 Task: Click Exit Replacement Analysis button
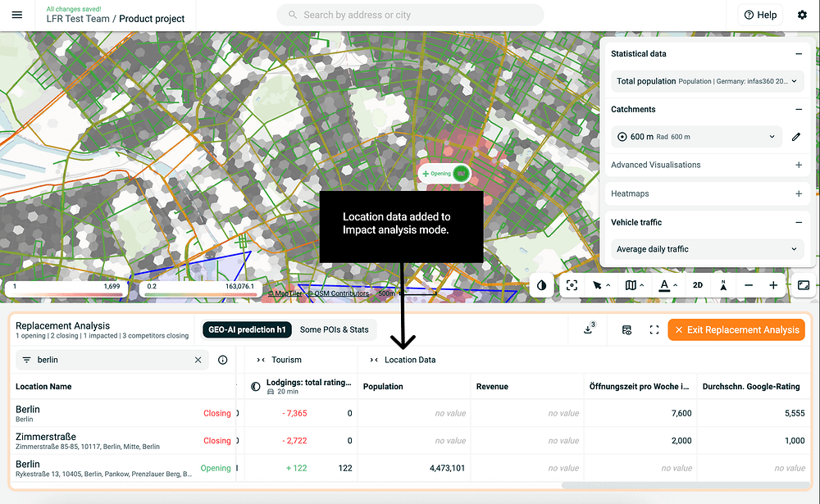[736, 330]
